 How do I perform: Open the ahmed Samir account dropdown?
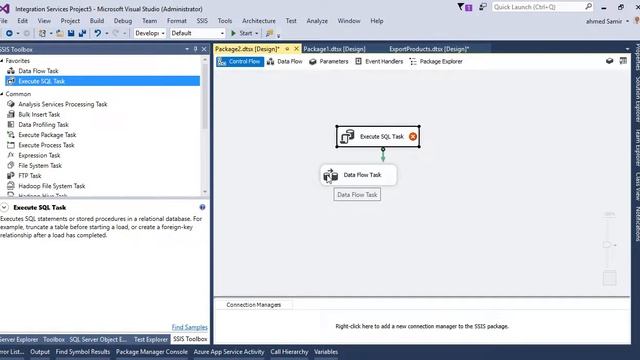[627, 21]
